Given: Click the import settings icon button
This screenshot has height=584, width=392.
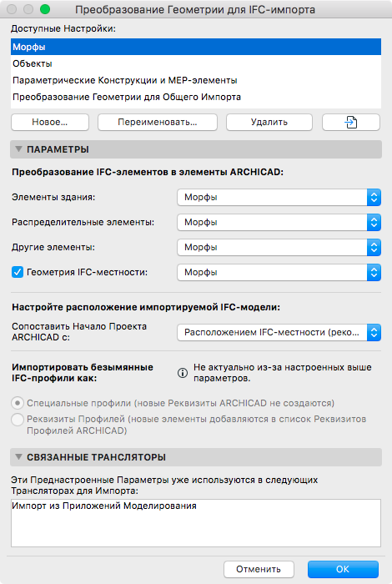Looking at the screenshot, I should (x=350, y=122).
